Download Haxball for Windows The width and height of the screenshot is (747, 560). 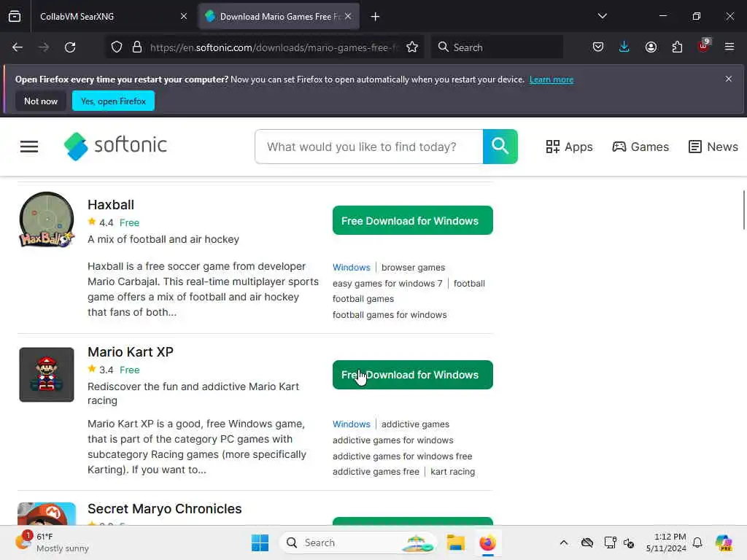click(x=413, y=220)
